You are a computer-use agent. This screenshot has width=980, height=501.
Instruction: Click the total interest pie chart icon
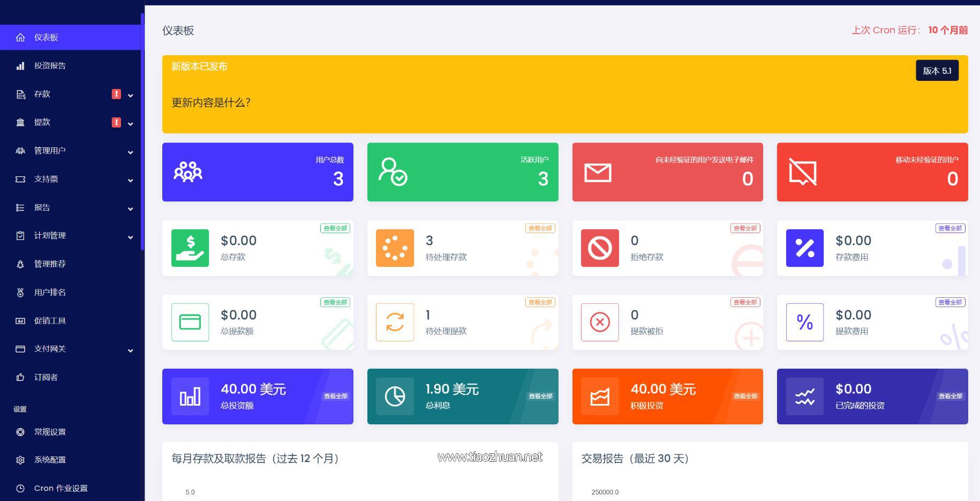[395, 397]
